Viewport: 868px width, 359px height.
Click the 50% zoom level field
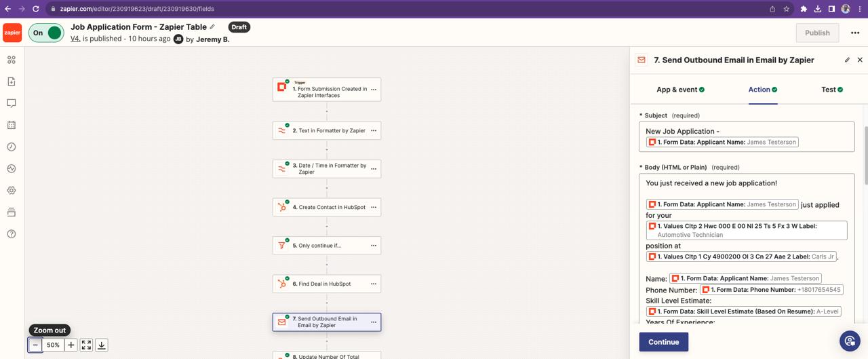[x=53, y=345]
